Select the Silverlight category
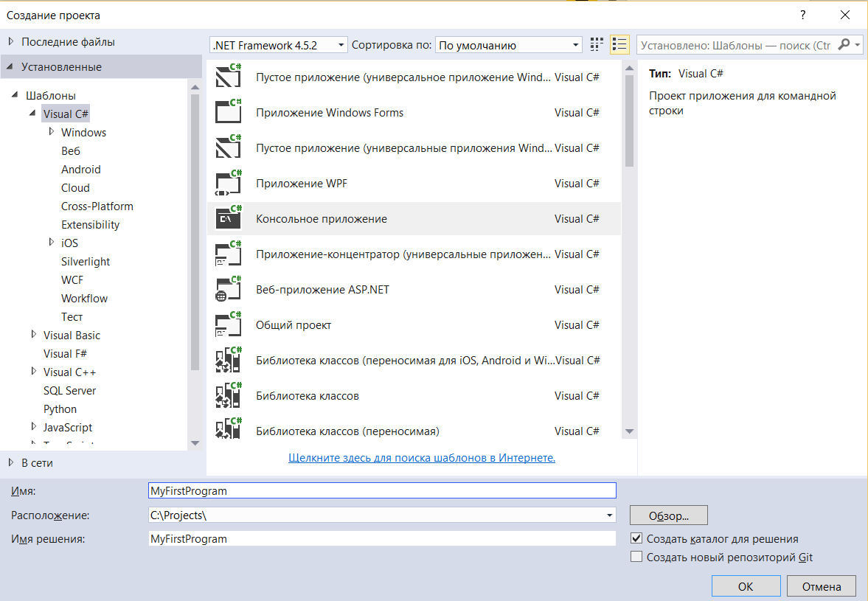The image size is (868, 601). point(86,261)
